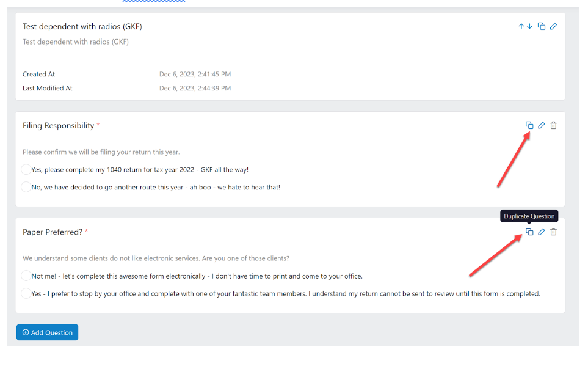Edit the Paper Preferred question
The height and width of the screenshot is (366, 588).
[x=542, y=232]
